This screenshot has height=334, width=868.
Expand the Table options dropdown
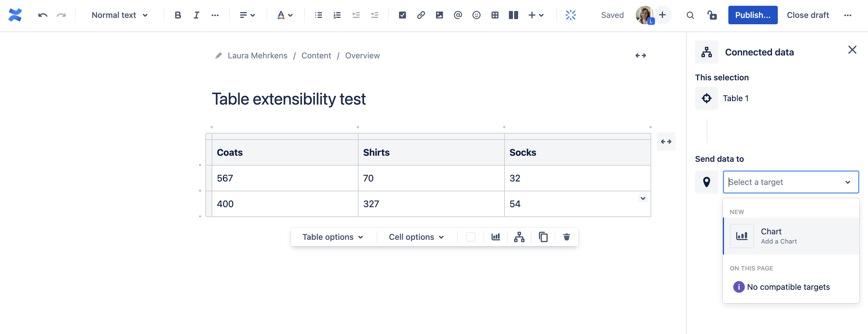(x=333, y=237)
